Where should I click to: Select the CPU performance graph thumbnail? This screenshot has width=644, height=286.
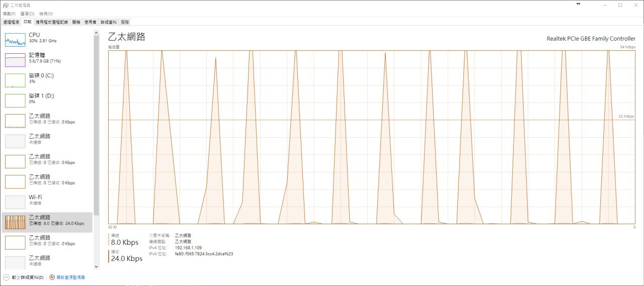pyautogui.click(x=15, y=40)
